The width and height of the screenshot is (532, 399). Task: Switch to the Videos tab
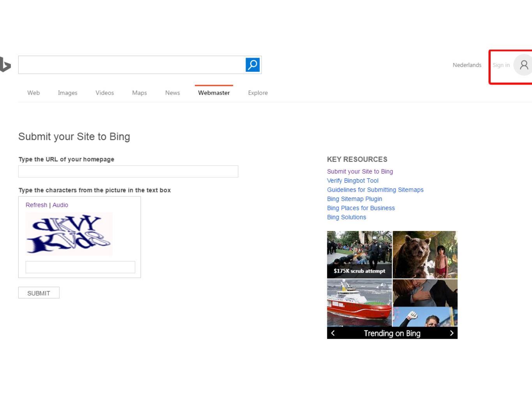[x=105, y=93]
